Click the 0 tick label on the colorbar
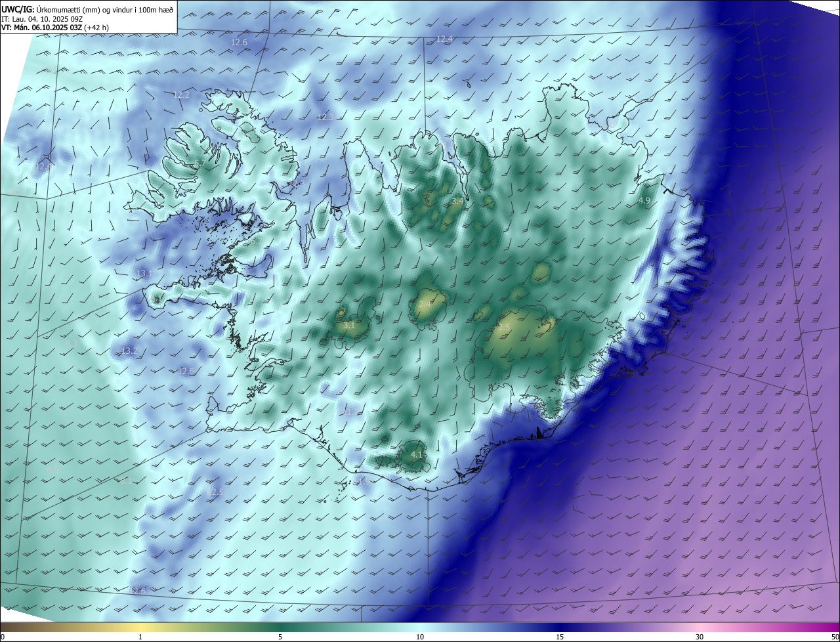 (3, 637)
